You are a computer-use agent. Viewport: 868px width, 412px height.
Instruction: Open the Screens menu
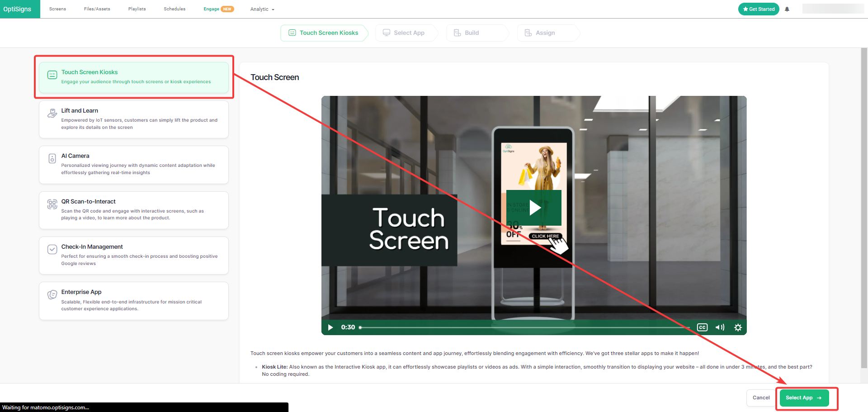[57, 9]
